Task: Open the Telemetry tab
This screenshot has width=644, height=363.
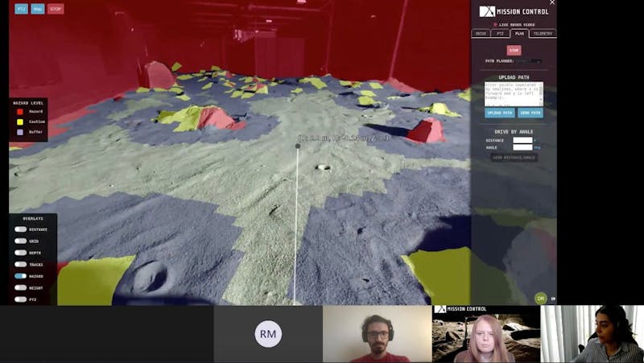Action: point(543,34)
